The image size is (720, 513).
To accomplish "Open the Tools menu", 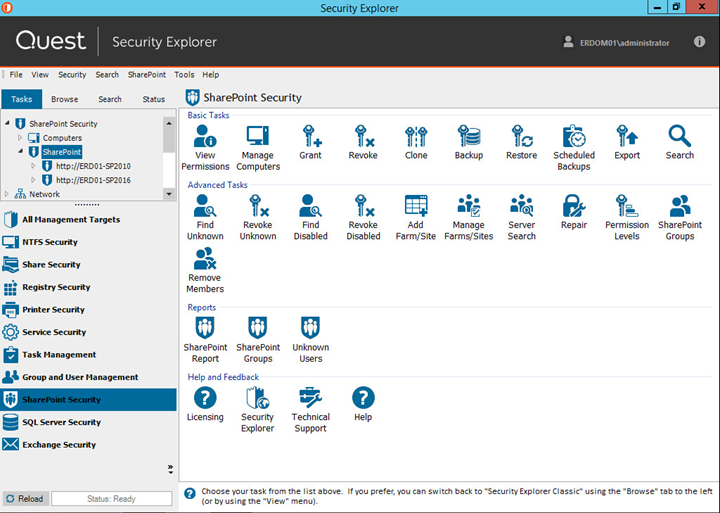I will click(184, 75).
